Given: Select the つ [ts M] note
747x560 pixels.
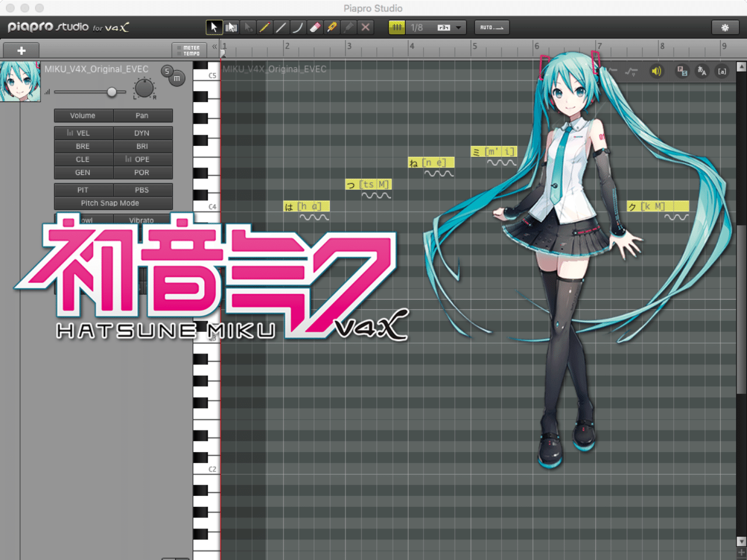Looking at the screenshot, I should [x=368, y=184].
